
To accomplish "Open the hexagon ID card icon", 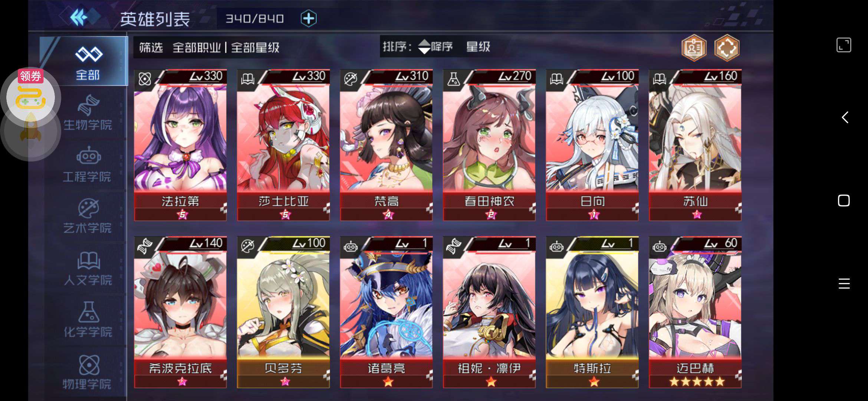I will point(694,48).
